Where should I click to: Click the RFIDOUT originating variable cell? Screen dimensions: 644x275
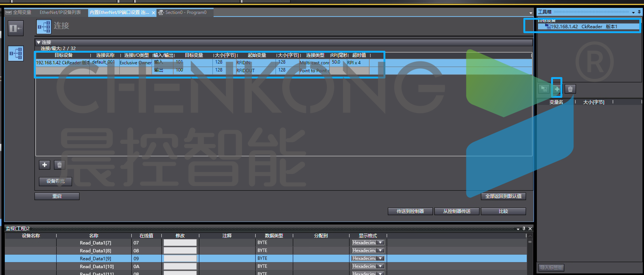[x=256, y=71]
